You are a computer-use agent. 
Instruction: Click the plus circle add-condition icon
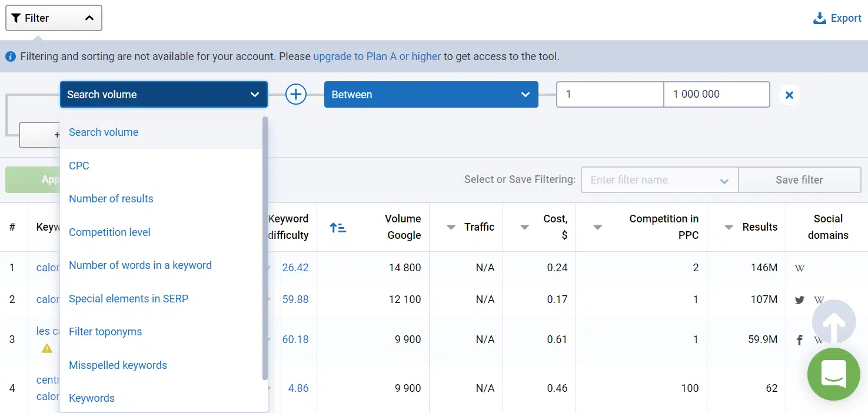(x=296, y=94)
